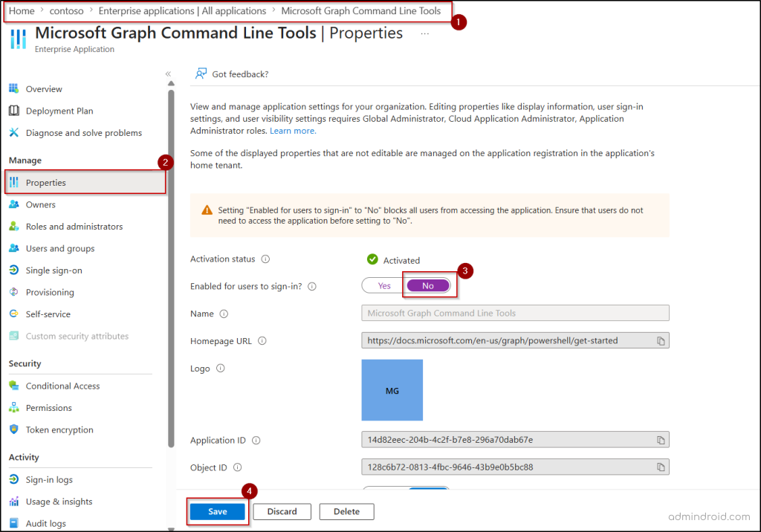Viewport: 761px width, 532px height.
Task: Copy the Object ID with copy icon
Action: click(661, 467)
